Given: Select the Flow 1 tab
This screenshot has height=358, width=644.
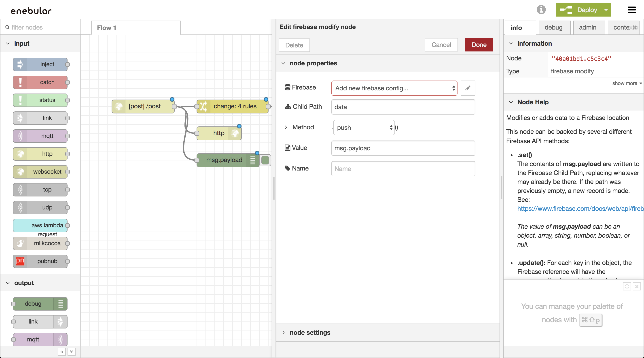Looking at the screenshot, I should point(106,28).
